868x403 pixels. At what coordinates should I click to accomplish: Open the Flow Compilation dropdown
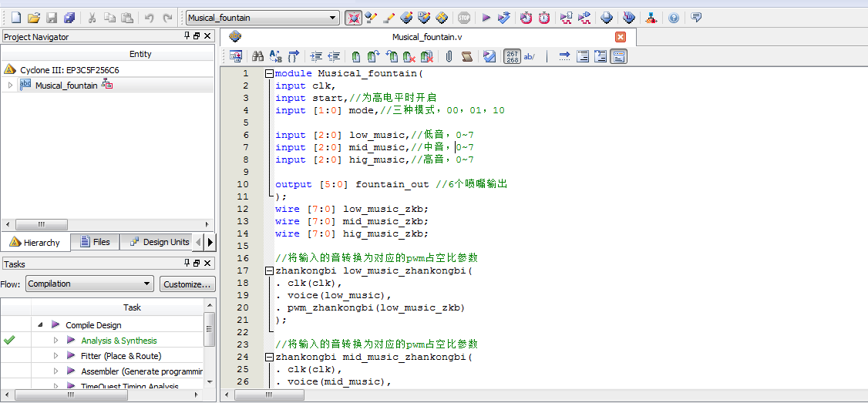[147, 284]
